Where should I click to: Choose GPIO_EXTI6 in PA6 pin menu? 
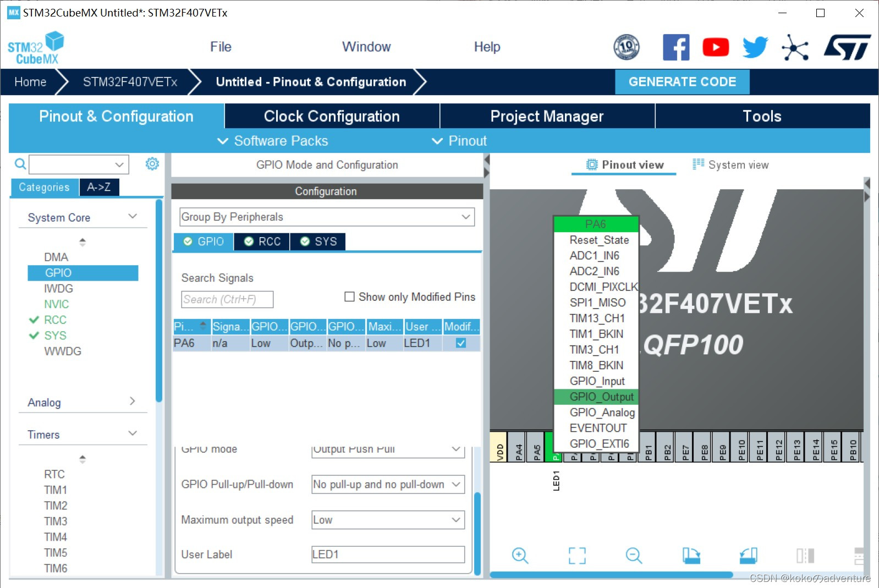click(596, 444)
